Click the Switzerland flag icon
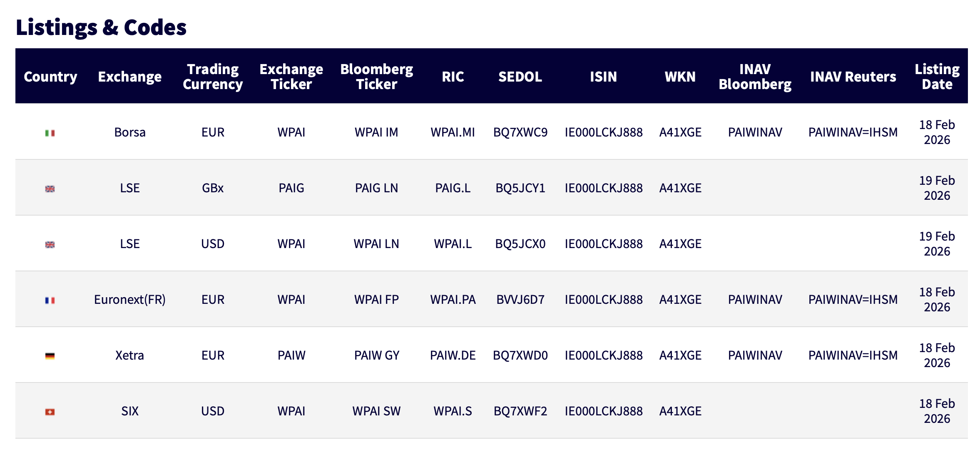This screenshot has width=980, height=457. click(50, 412)
